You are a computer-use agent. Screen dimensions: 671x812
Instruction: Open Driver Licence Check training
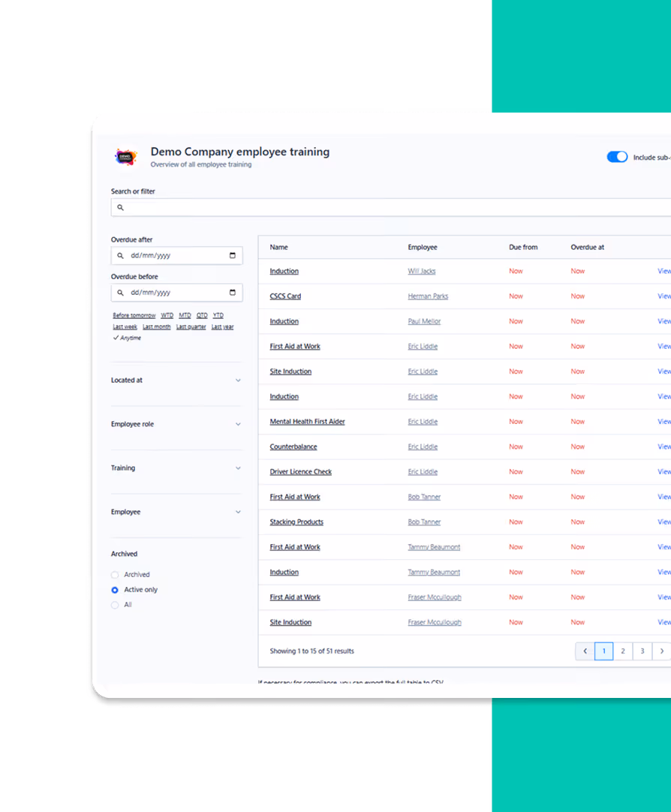[300, 472]
